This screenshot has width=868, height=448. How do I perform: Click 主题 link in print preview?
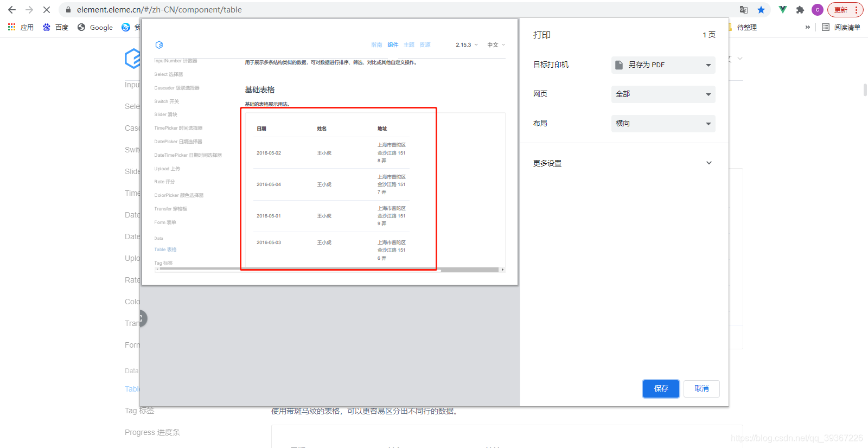point(409,45)
